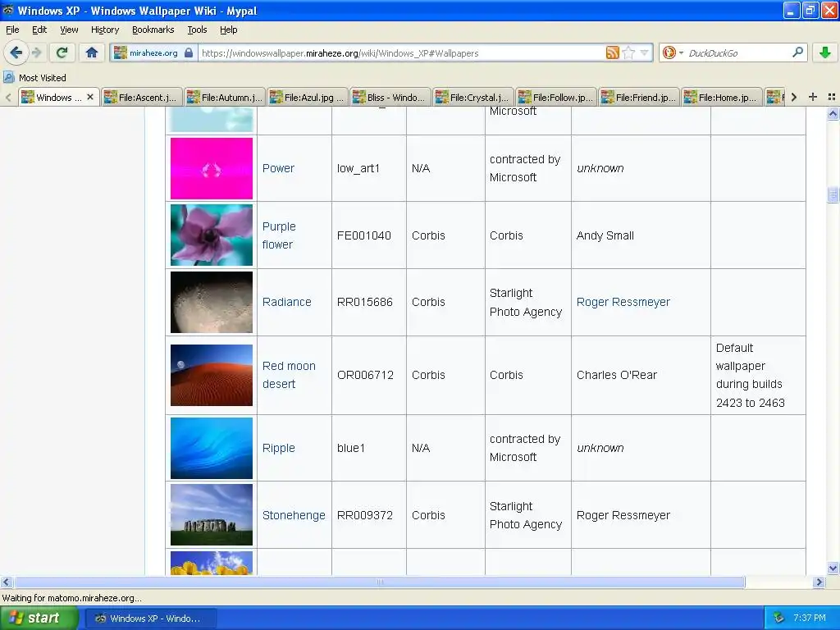Reload the page with the refresh icon
The image size is (840, 630).
(62, 52)
